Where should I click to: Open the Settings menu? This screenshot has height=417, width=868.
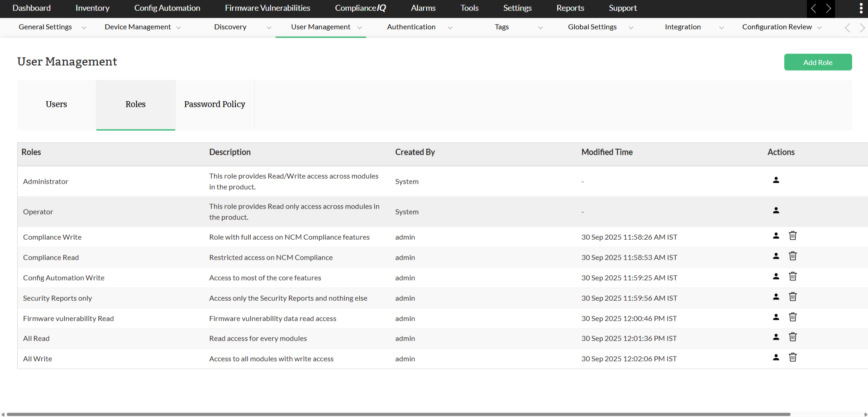(x=517, y=8)
